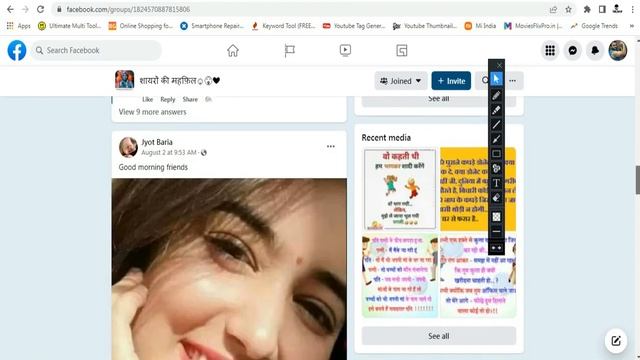Bookmark this page with star icon
640x360 pixels.
[x=569, y=9]
